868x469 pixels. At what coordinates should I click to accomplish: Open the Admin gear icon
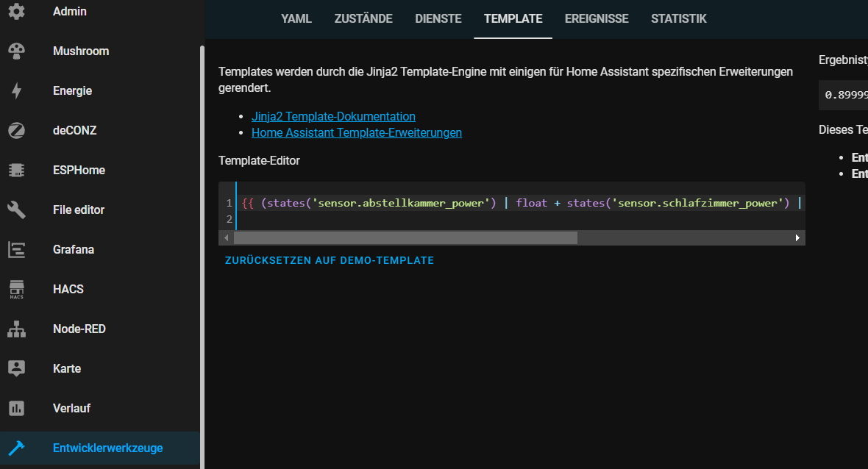coord(17,11)
